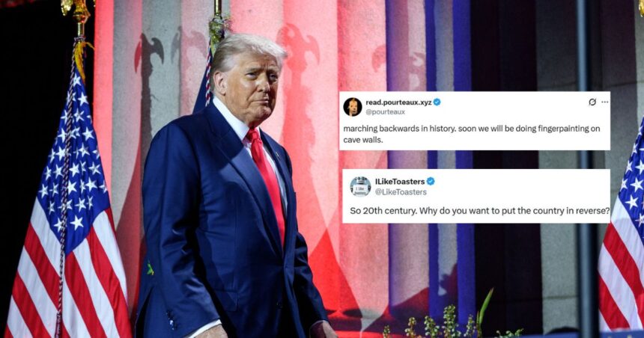This screenshot has height=338, width=644.
Task: Open the three-dot more menu on pourteaux's tweet
Action: (x=604, y=102)
